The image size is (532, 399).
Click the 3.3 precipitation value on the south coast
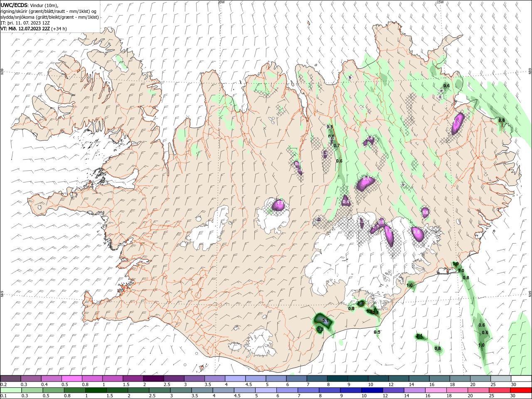[x=320, y=329]
